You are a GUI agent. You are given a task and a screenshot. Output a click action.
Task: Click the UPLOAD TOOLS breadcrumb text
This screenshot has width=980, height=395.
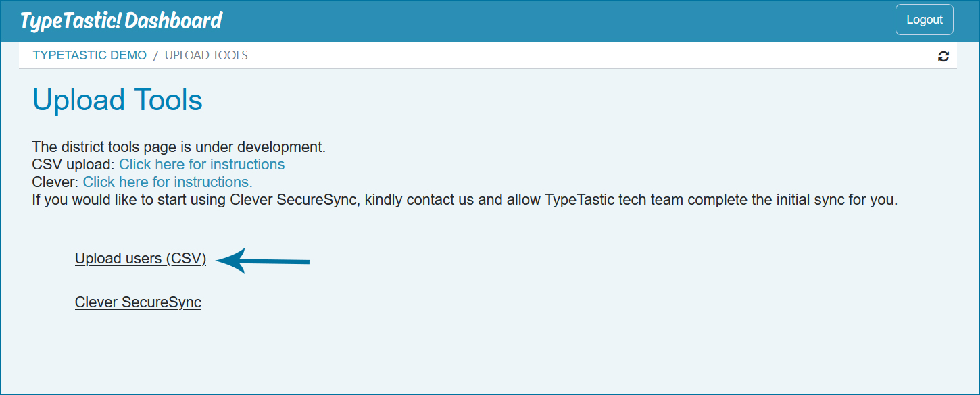pos(206,55)
